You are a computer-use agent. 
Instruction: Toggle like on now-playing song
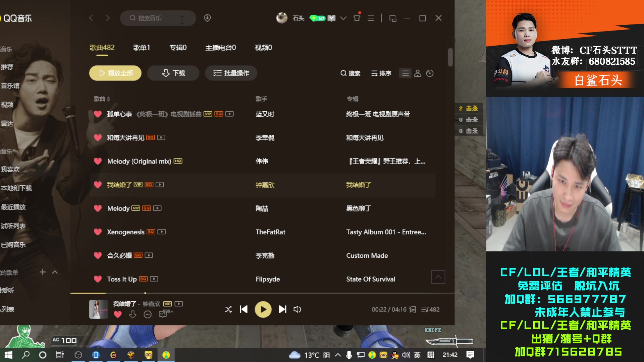click(x=118, y=314)
